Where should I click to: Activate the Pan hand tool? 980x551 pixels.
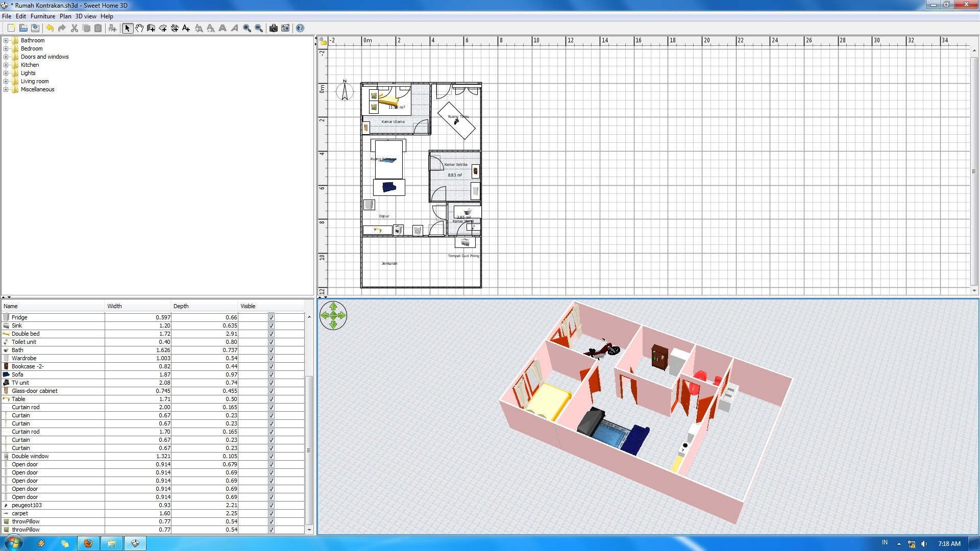[139, 28]
